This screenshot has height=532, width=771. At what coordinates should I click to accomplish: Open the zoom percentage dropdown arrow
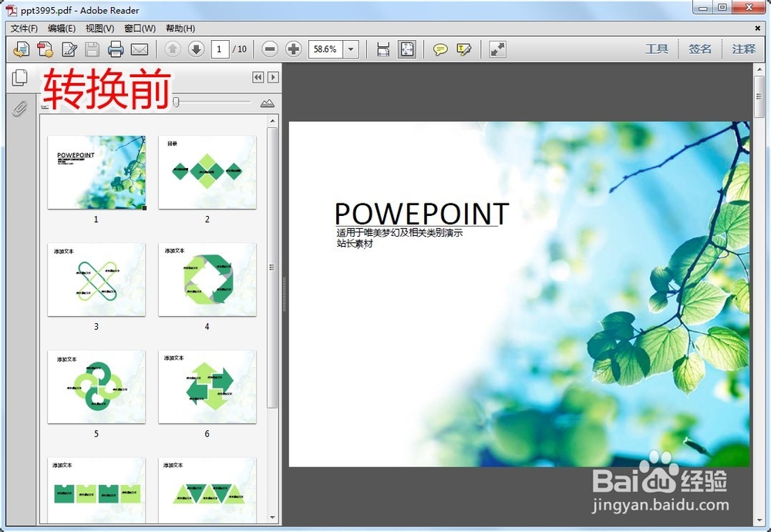coord(351,49)
